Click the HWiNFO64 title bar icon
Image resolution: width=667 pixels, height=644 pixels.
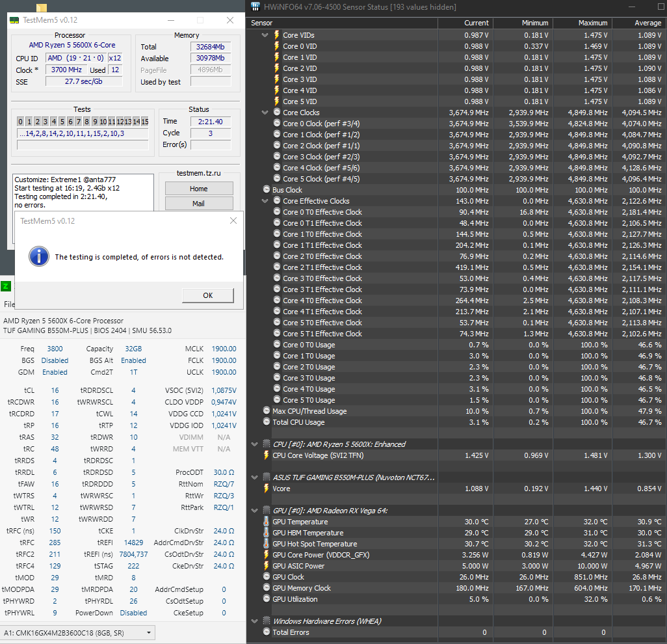point(255,7)
